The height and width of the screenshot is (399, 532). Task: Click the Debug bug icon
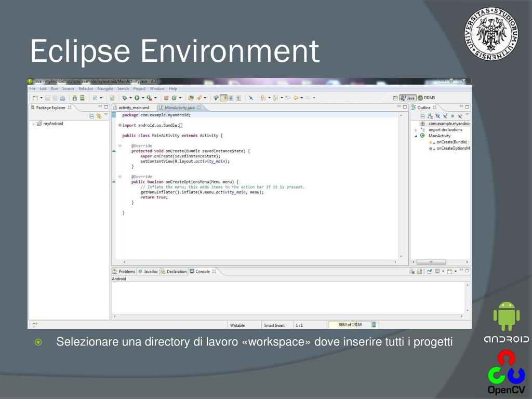125,98
